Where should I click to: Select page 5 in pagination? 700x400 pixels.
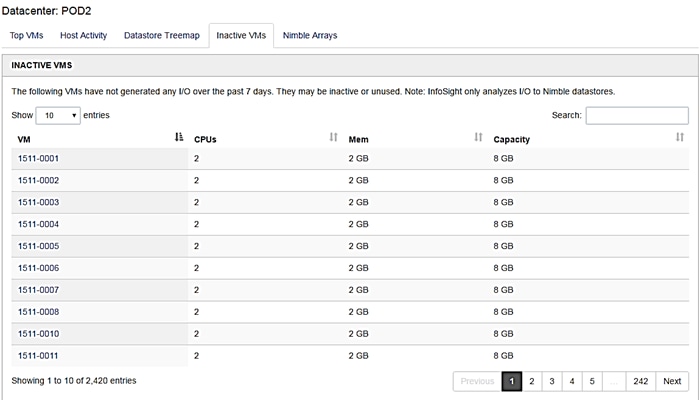[592, 381]
